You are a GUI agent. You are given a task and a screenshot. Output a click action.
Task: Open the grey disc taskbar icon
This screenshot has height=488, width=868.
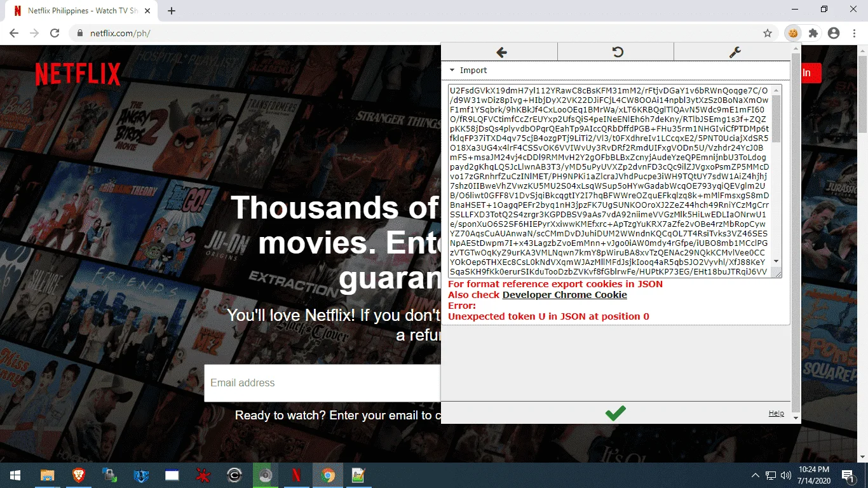click(x=266, y=475)
